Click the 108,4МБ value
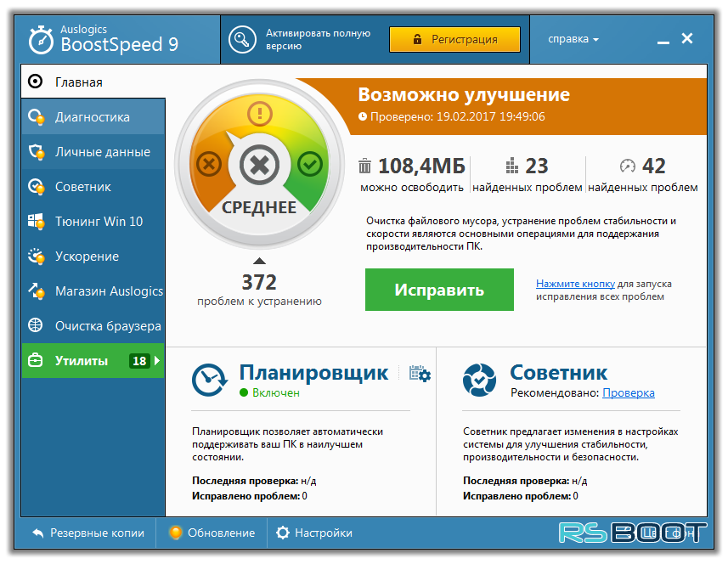The width and height of the screenshot is (728, 564). [421, 166]
